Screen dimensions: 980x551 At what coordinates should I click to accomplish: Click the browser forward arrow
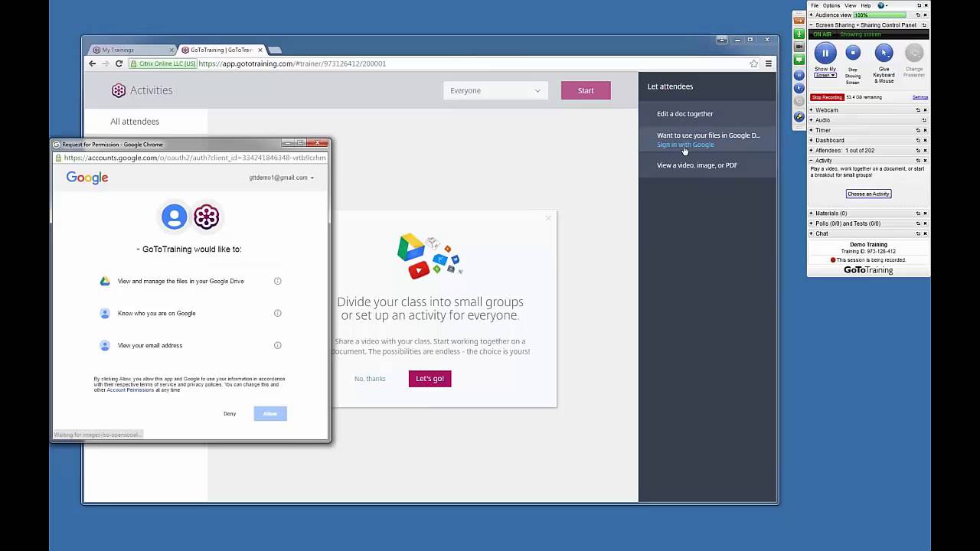pyautogui.click(x=106, y=64)
